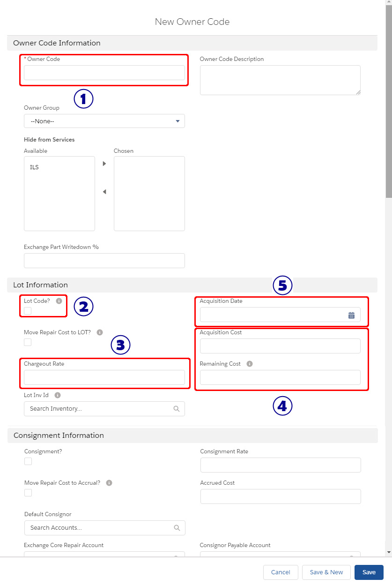
Task: Enable the Lot Code checkbox
Action: tap(28, 311)
